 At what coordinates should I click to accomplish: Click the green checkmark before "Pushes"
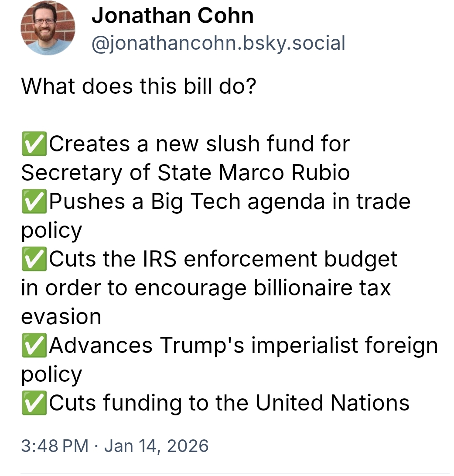pos(34,202)
